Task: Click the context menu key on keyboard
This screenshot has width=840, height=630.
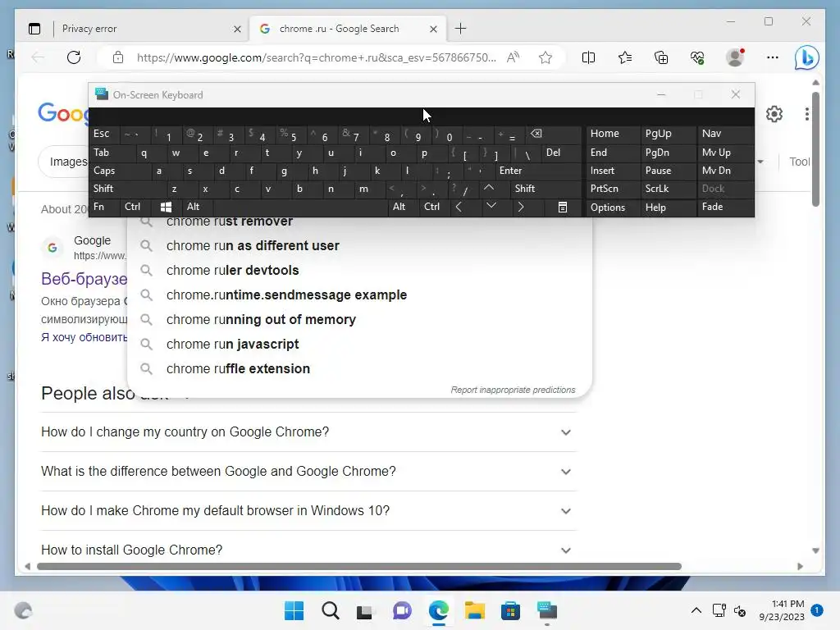Action: point(563,207)
